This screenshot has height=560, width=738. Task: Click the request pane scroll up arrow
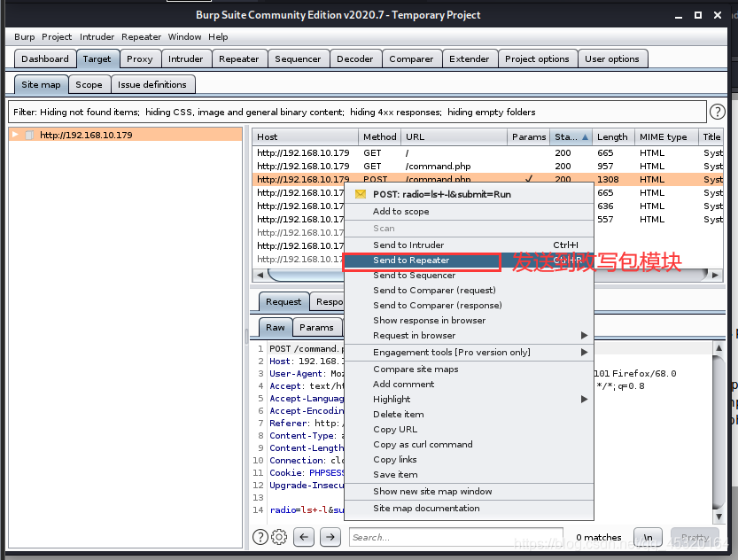(719, 347)
